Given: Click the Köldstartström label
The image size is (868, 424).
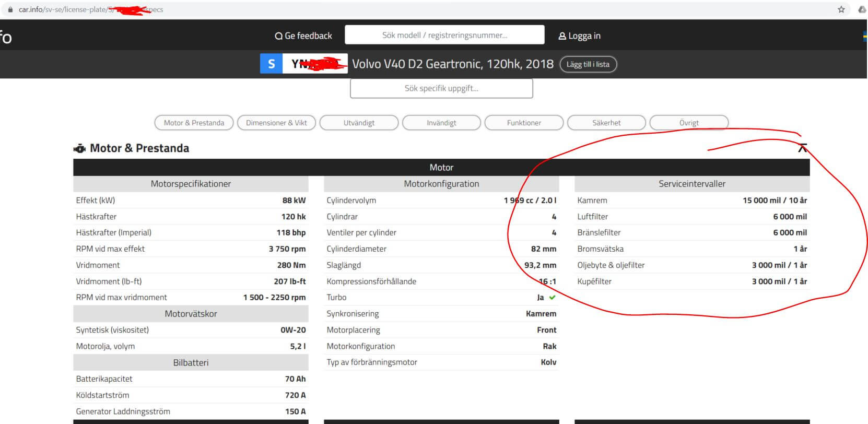Looking at the screenshot, I should (102, 395).
